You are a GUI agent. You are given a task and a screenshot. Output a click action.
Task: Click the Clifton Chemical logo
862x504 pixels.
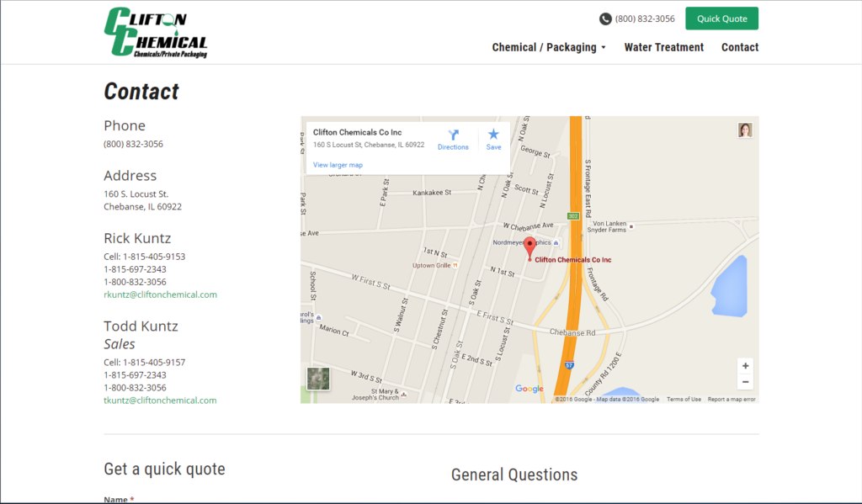point(156,32)
